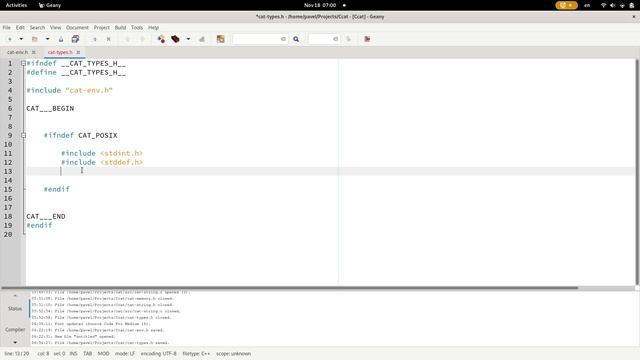Open the View menu

point(56,27)
